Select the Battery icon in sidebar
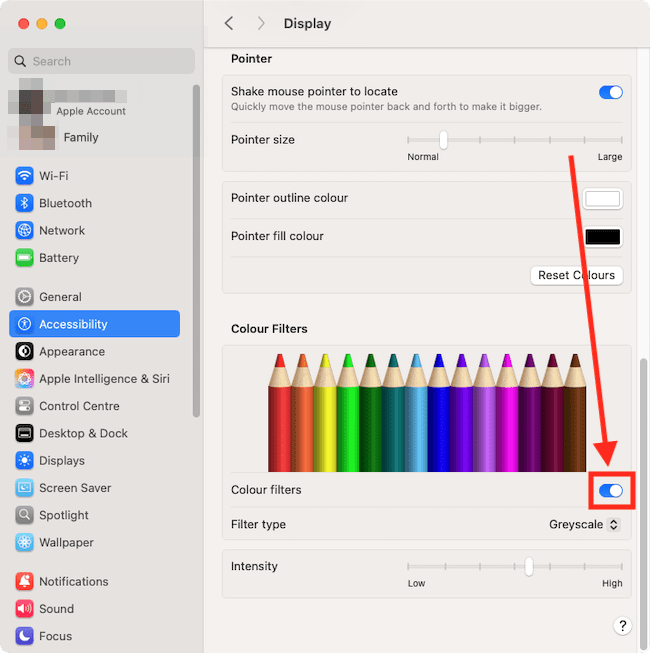 (x=25, y=258)
